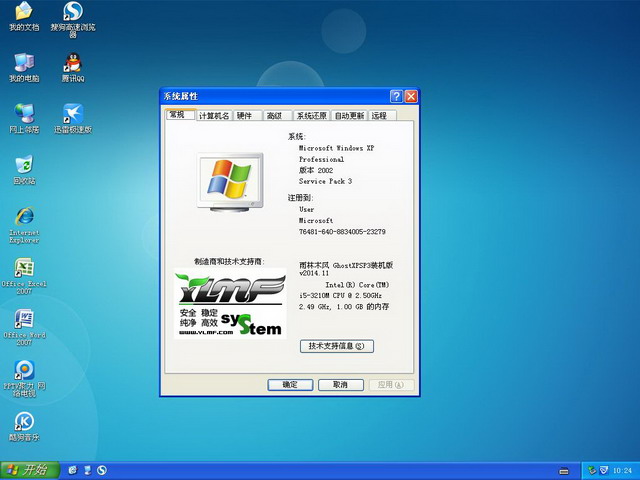Image resolution: width=640 pixels, height=480 pixels.
Task: Go to the 系统还原 tab
Action: point(311,116)
